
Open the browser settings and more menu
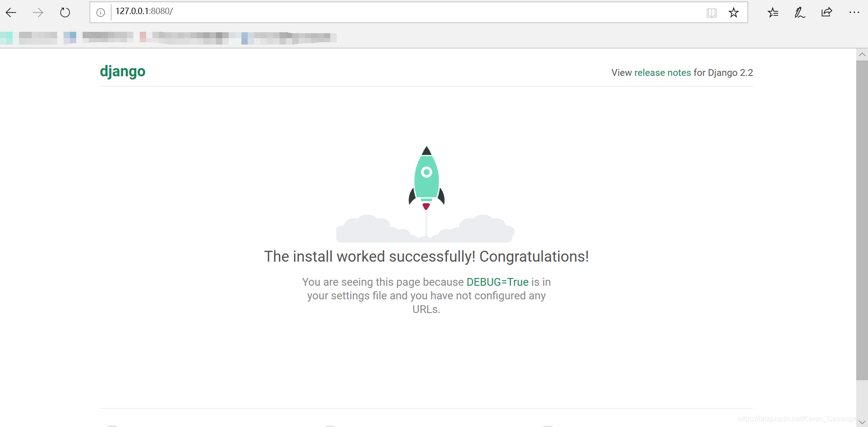point(854,13)
